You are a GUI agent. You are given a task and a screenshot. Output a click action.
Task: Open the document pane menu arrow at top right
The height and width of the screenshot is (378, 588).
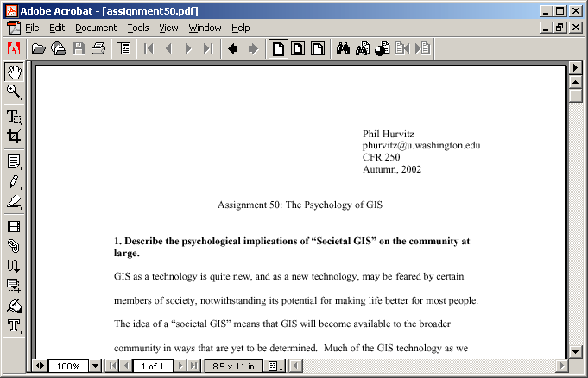pyautogui.click(x=575, y=68)
